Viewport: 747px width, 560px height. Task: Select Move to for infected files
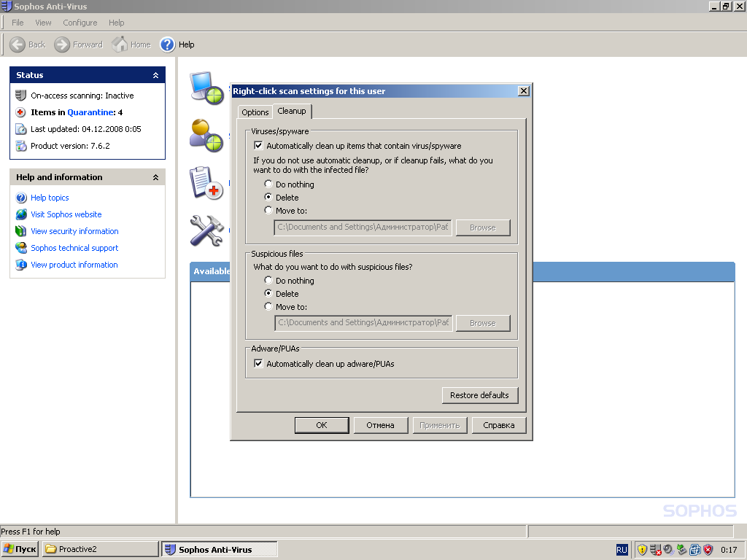(x=268, y=210)
